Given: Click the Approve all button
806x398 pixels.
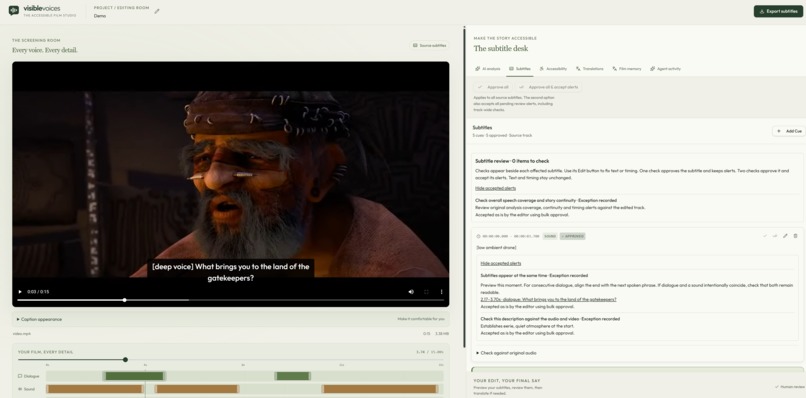Looking at the screenshot, I should [493, 87].
